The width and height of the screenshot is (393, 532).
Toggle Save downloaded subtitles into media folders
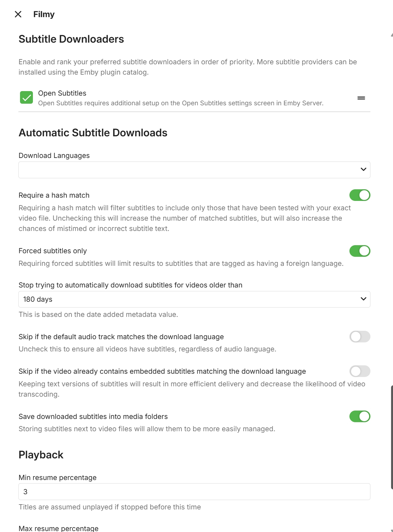coord(359,416)
